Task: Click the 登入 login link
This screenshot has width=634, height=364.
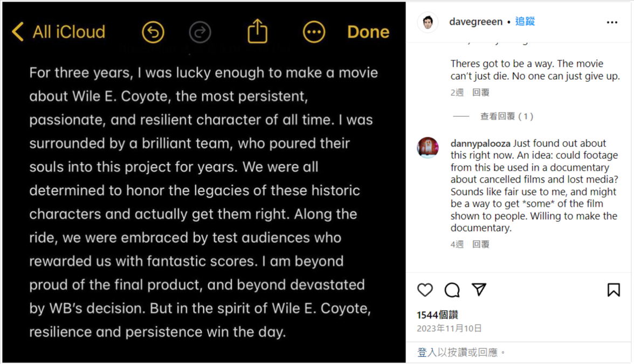Action: point(427,352)
